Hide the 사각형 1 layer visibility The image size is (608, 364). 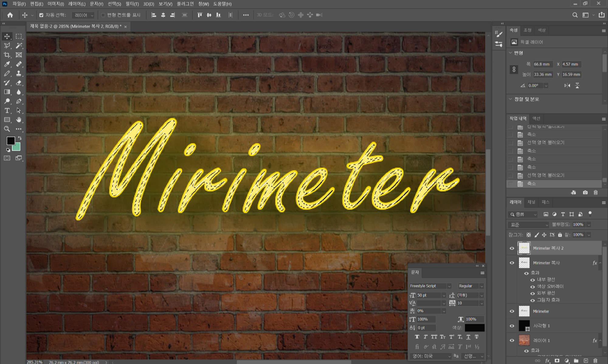click(x=512, y=326)
